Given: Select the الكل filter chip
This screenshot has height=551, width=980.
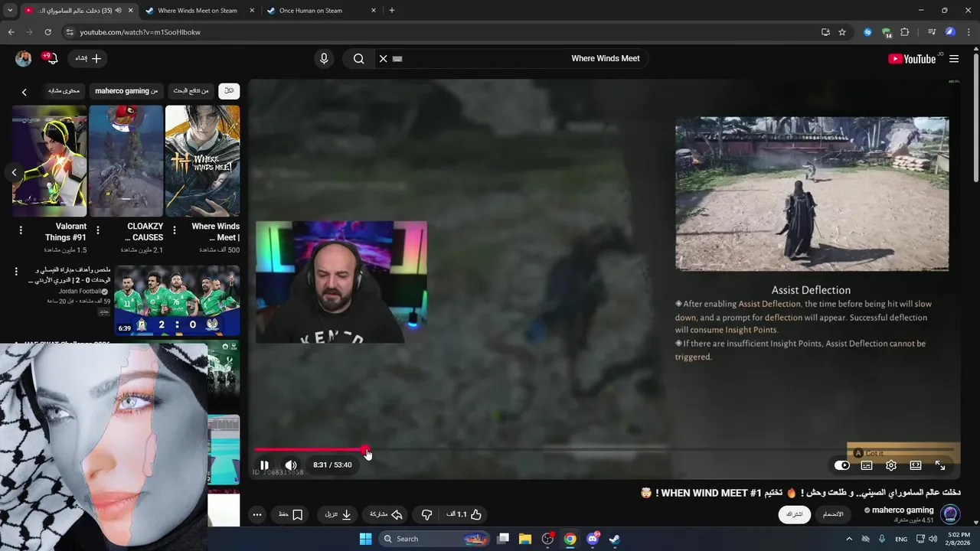Looking at the screenshot, I should click(x=229, y=91).
